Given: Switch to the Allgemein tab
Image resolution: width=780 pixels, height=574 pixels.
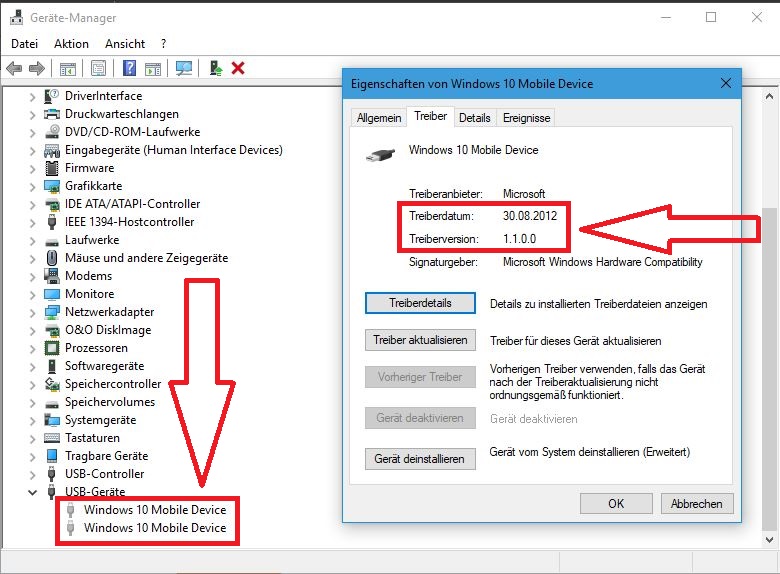Looking at the screenshot, I should pos(379,118).
